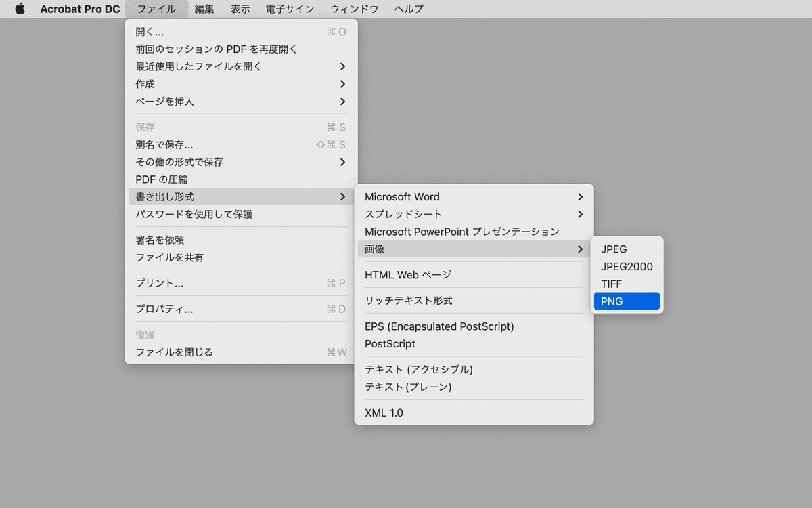
Task: Open the ヘルプ menu
Action: 409,9
